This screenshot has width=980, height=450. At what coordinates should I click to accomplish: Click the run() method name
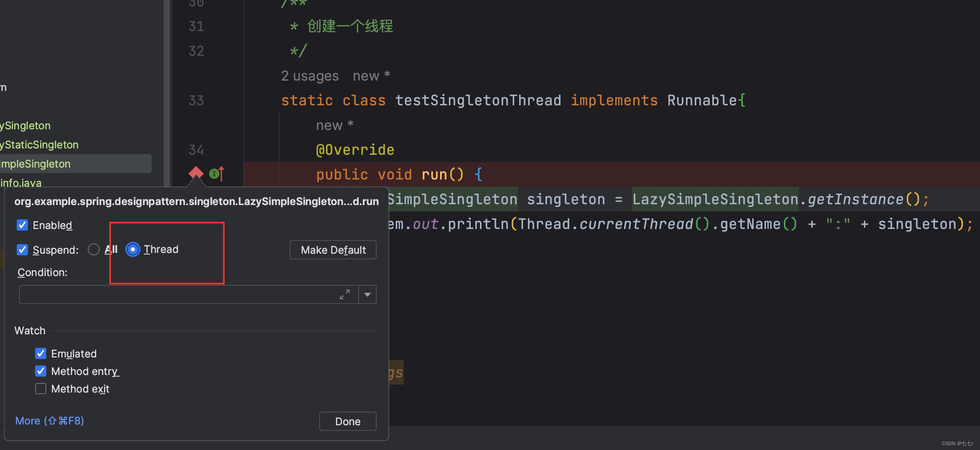(x=434, y=175)
